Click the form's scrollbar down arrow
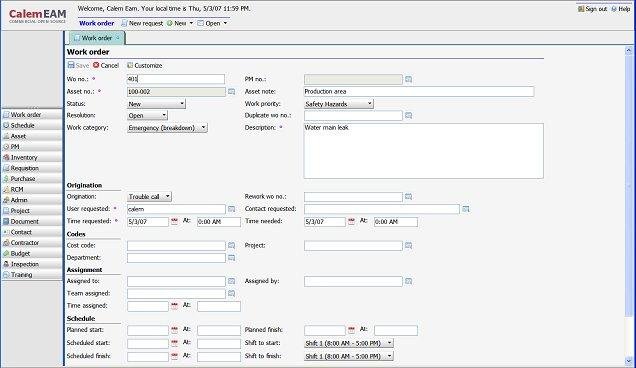This screenshot has width=636, height=368. click(x=629, y=361)
